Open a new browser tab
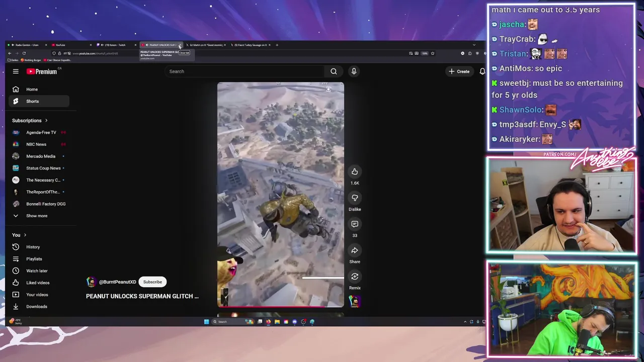This screenshot has height=362, width=644. tap(277, 45)
